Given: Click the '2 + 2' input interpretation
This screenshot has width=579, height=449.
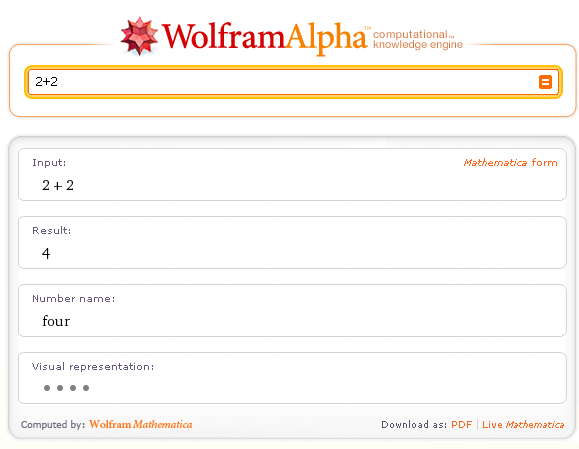Looking at the screenshot, I should (58, 185).
